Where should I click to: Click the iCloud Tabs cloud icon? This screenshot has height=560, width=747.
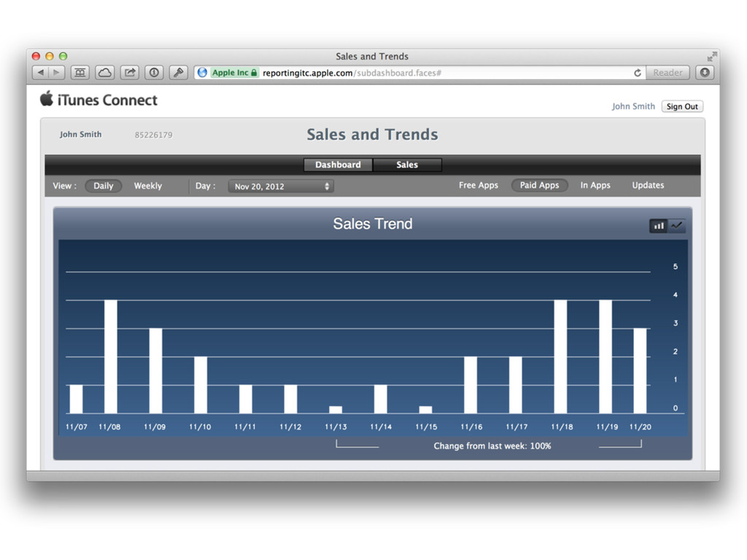click(x=105, y=72)
